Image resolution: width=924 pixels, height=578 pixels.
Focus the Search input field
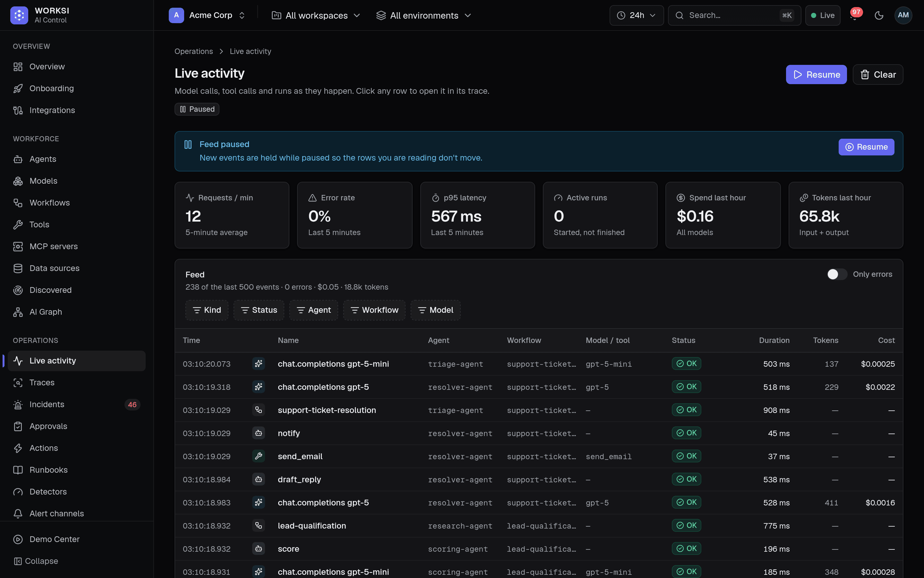(x=734, y=15)
